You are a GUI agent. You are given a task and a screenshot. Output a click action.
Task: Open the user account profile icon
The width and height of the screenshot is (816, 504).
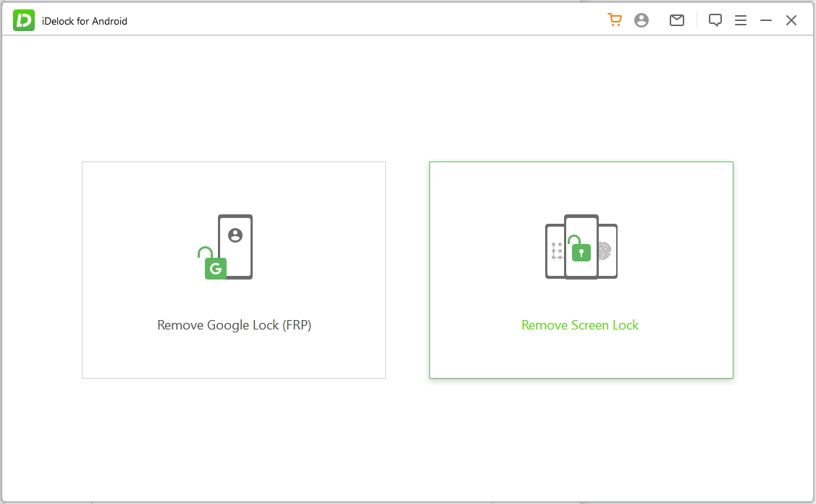(642, 20)
